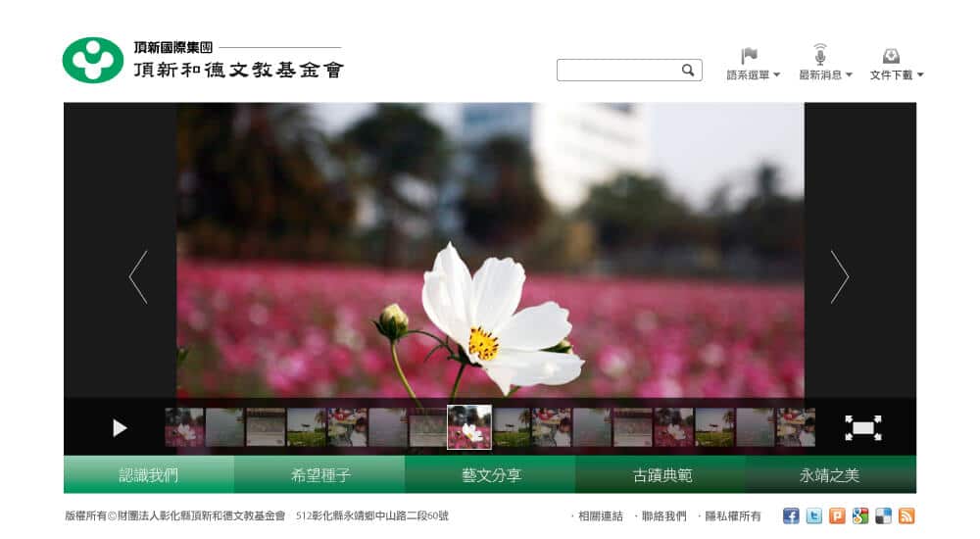Image resolution: width=980 pixels, height=539 pixels.
Task: Click the 相關連結 footer link
Action: tap(599, 516)
